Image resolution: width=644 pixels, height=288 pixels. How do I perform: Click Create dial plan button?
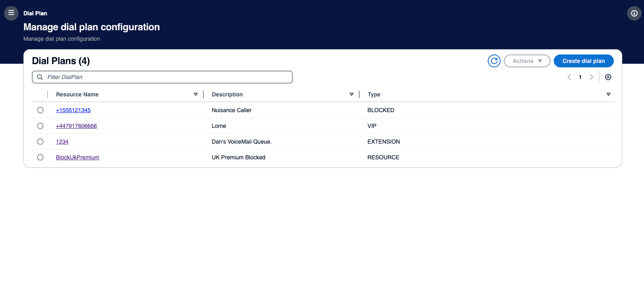click(583, 61)
